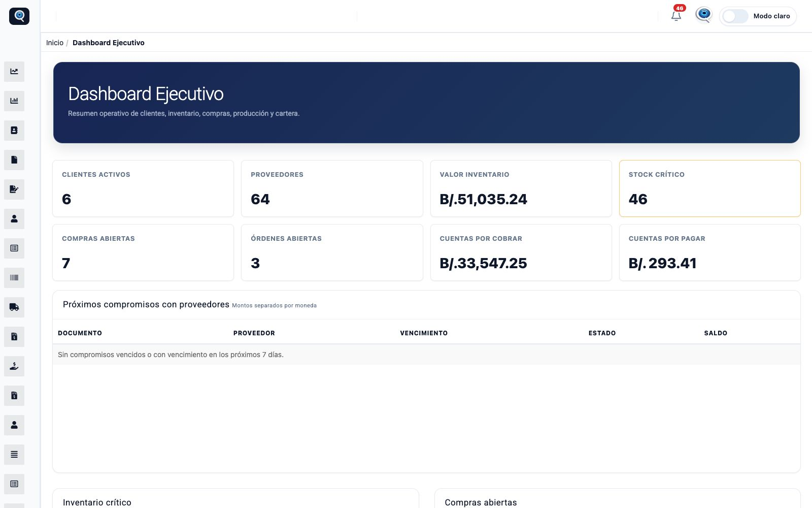Click the magnifier app logo in sidebar
This screenshot has width=812, height=508.
[19, 16]
